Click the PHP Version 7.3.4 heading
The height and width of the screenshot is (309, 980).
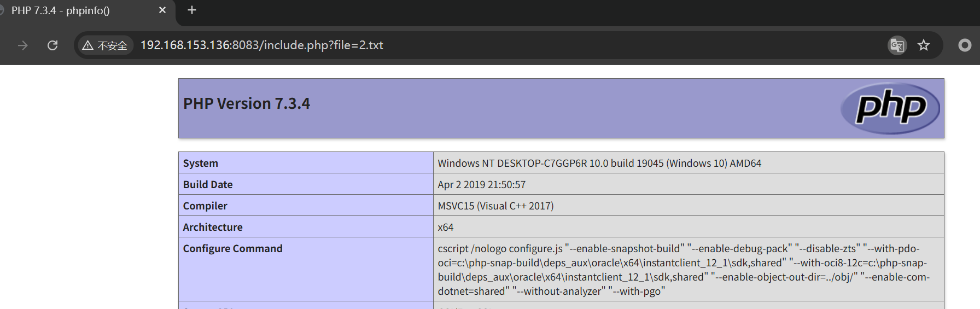(247, 103)
